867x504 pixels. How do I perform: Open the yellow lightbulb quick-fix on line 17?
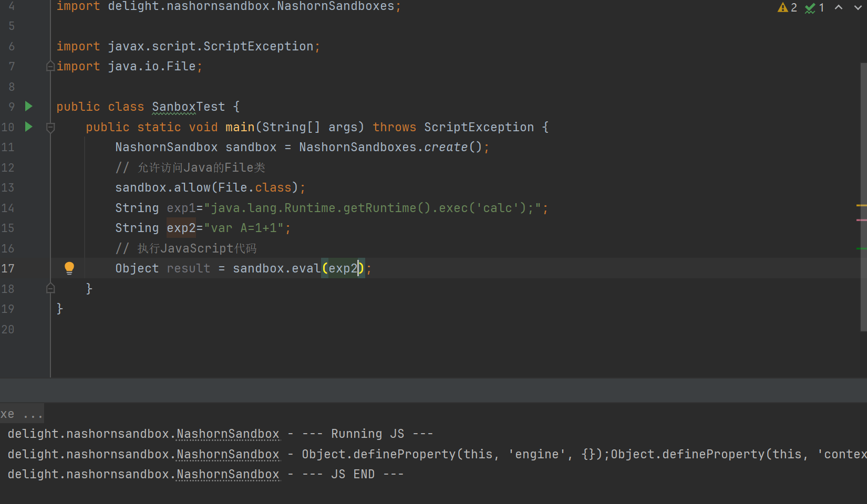point(69,268)
